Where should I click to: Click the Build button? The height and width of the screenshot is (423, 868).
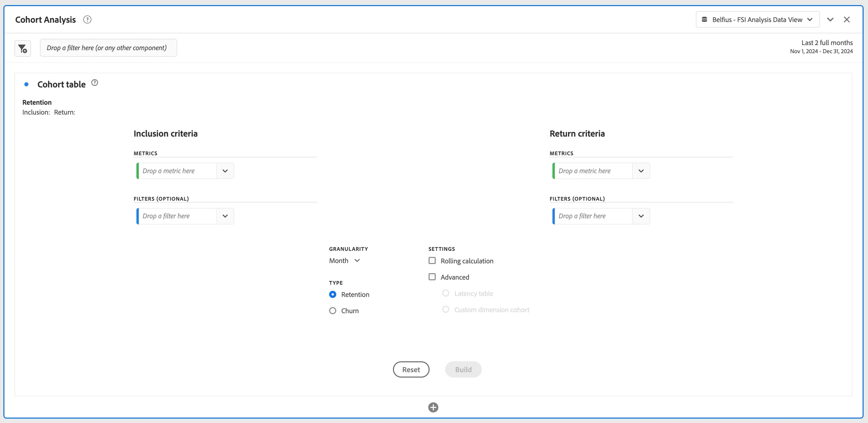click(463, 369)
